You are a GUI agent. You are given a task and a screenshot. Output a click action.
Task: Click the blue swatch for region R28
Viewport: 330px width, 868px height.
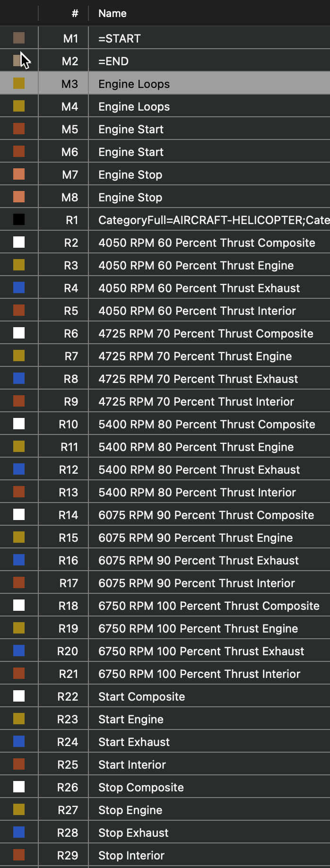[x=19, y=833]
